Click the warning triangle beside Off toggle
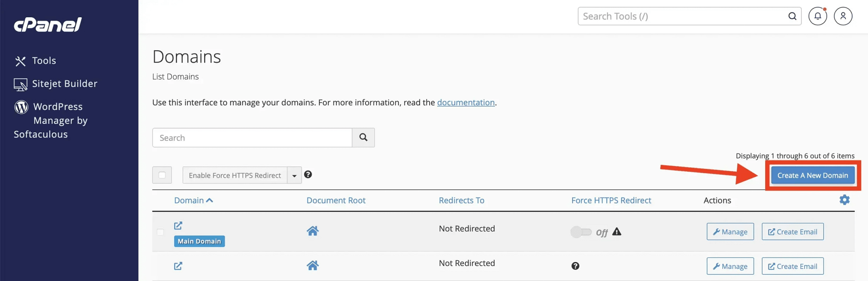Screen dimensions: 868x281 617,232
